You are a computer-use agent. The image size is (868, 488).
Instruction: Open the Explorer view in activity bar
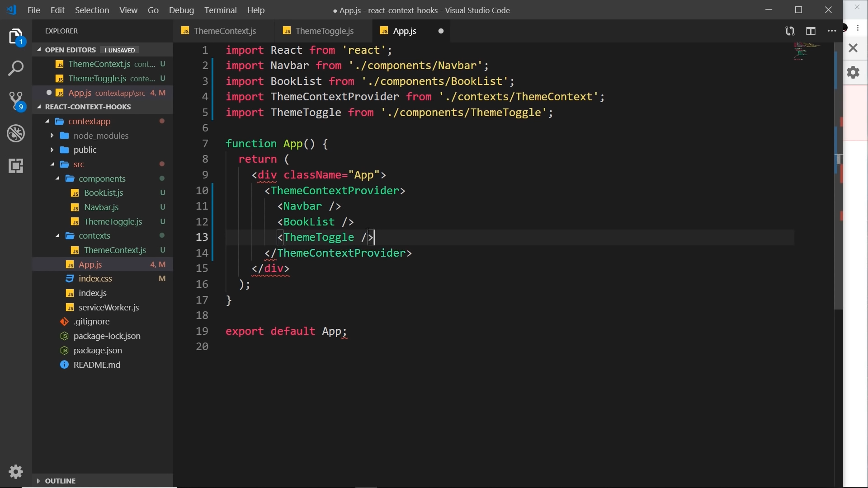coord(16,37)
